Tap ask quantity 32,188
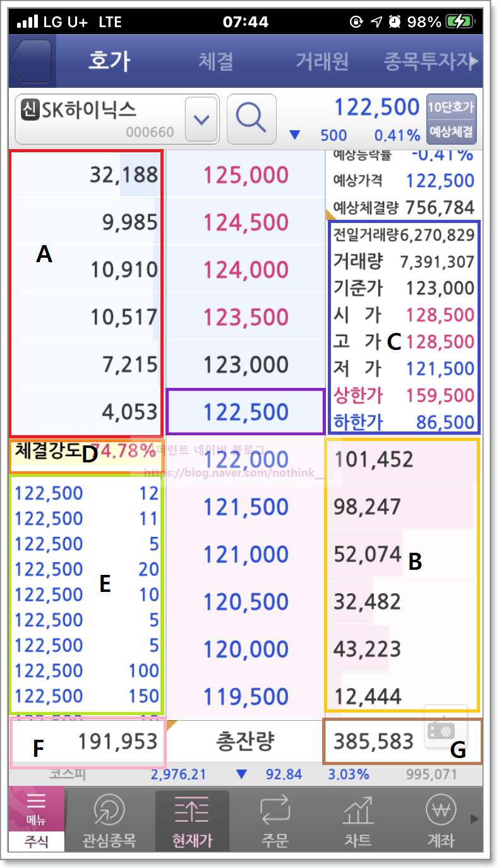 point(124,175)
